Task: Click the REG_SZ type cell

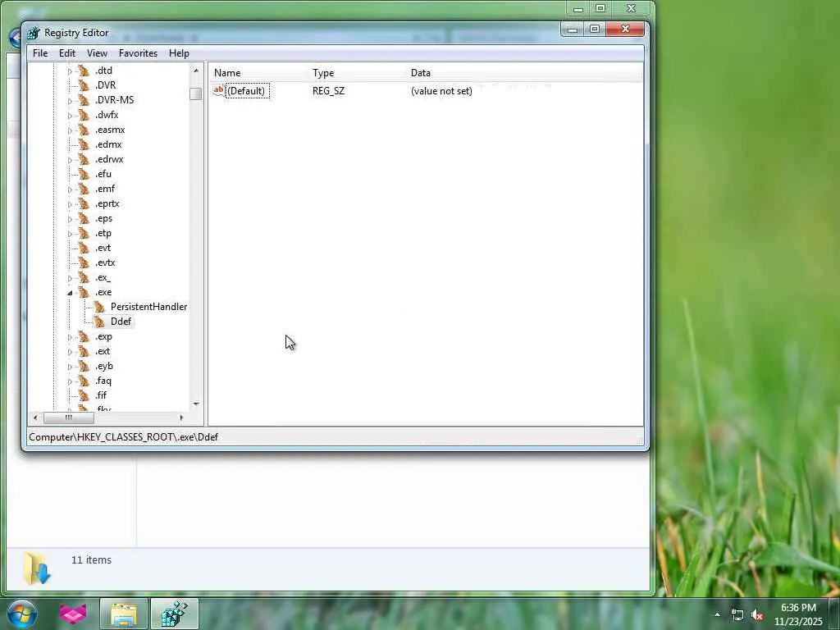Action: click(328, 91)
